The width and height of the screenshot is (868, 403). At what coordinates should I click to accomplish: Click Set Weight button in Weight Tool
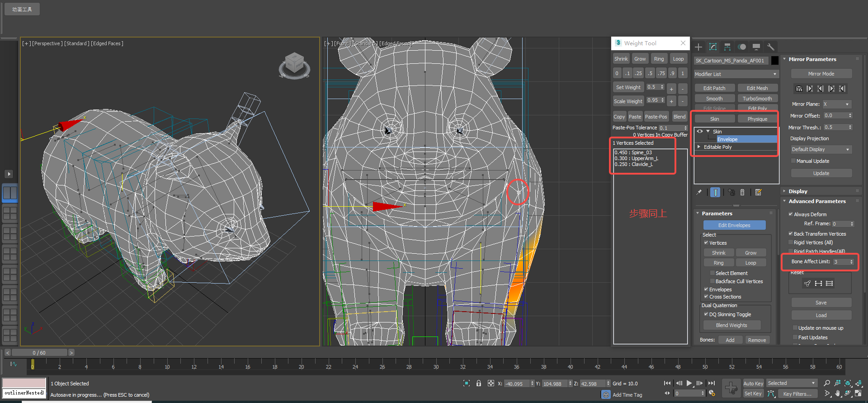click(x=628, y=87)
